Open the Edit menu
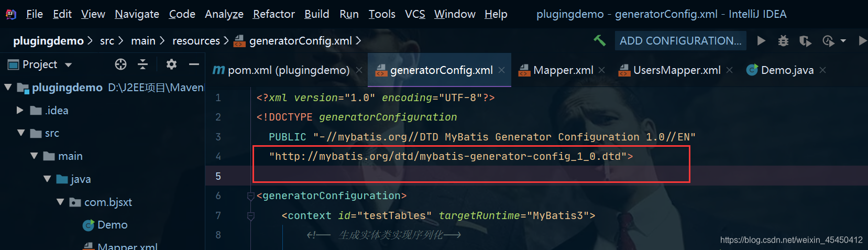 pos(62,14)
